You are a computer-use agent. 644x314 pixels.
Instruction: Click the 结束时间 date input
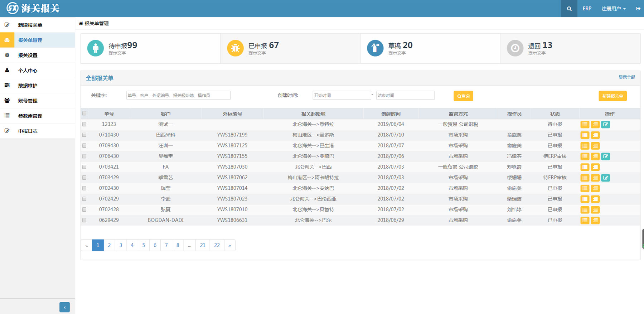click(x=405, y=95)
